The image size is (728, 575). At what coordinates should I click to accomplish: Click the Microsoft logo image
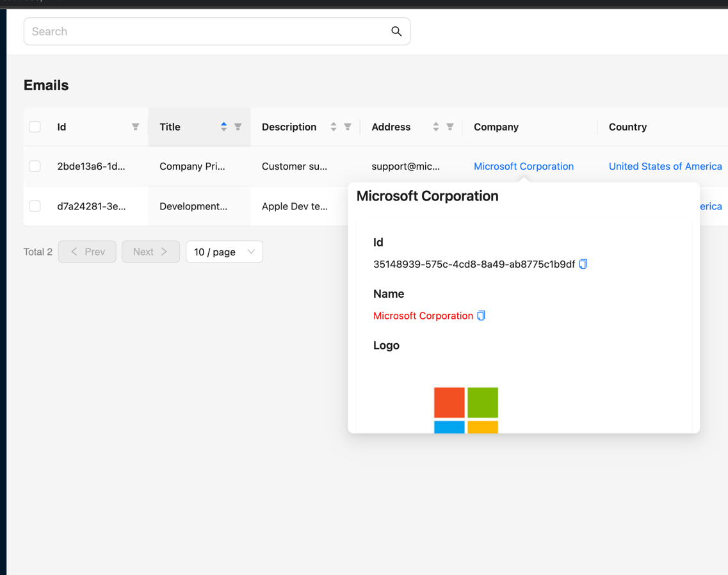pos(465,410)
